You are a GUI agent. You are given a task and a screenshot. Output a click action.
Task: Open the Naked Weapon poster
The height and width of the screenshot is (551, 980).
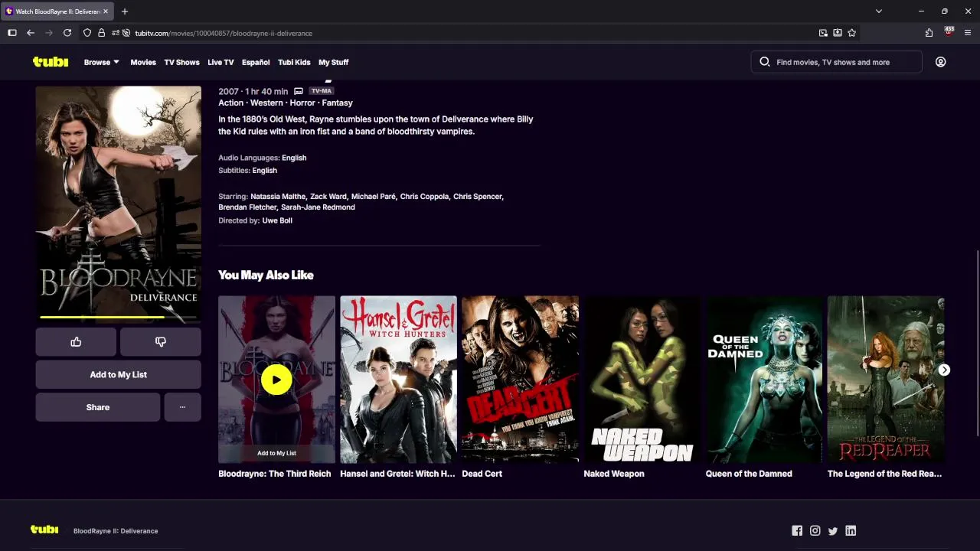point(642,380)
